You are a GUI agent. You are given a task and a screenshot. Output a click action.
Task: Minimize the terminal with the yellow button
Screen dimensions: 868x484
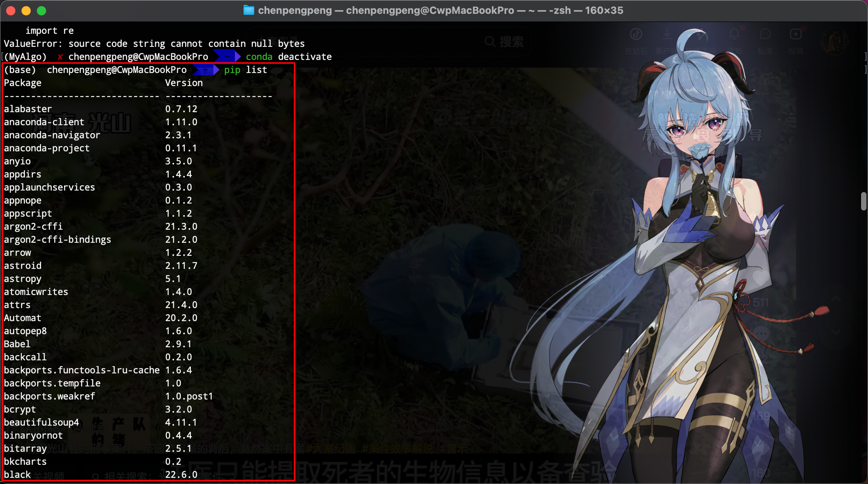(26, 11)
